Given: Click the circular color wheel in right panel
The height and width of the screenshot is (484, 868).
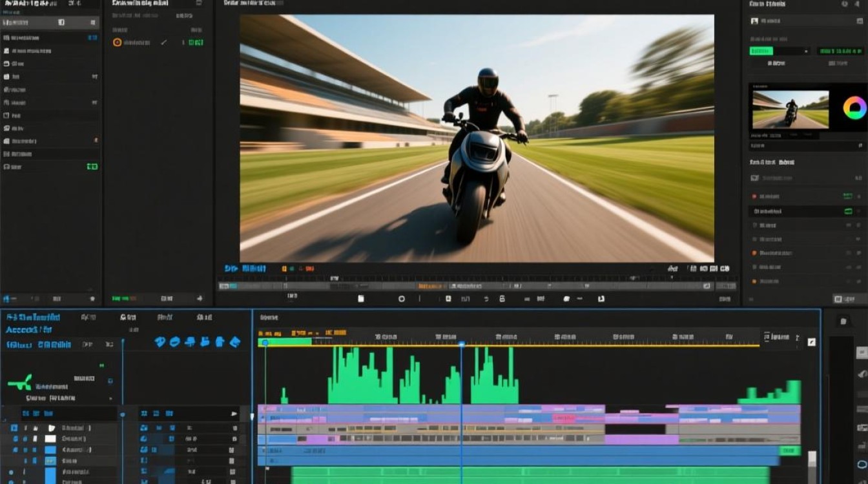Looking at the screenshot, I should (x=854, y=108).
